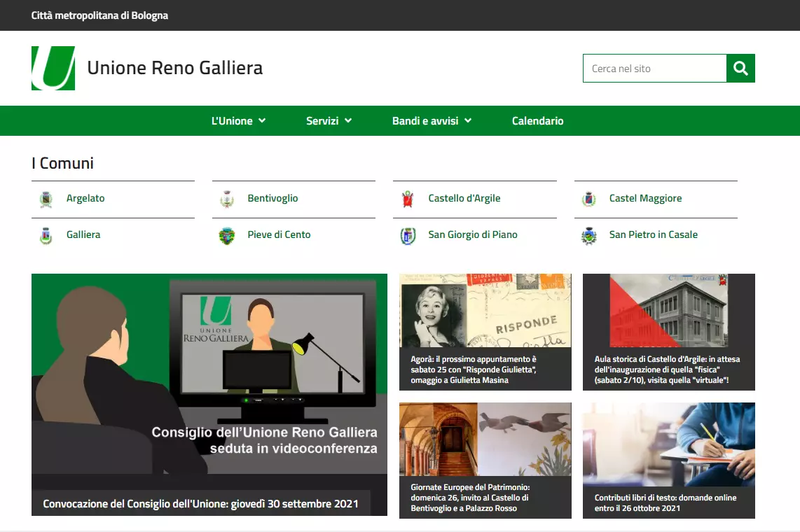Expand the L'Unione dropdown menu
The image size is (800, 532).
238,121
